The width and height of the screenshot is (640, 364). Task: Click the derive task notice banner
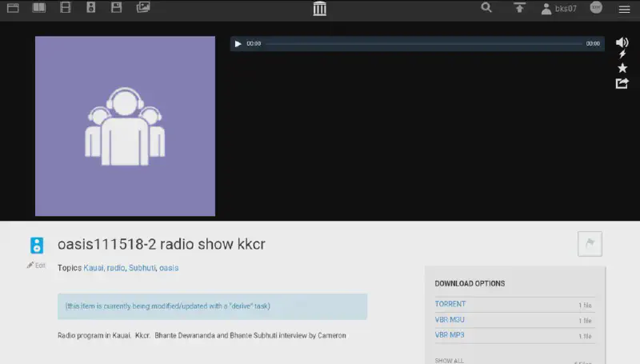pyautogui.click(x=212, y=306)
